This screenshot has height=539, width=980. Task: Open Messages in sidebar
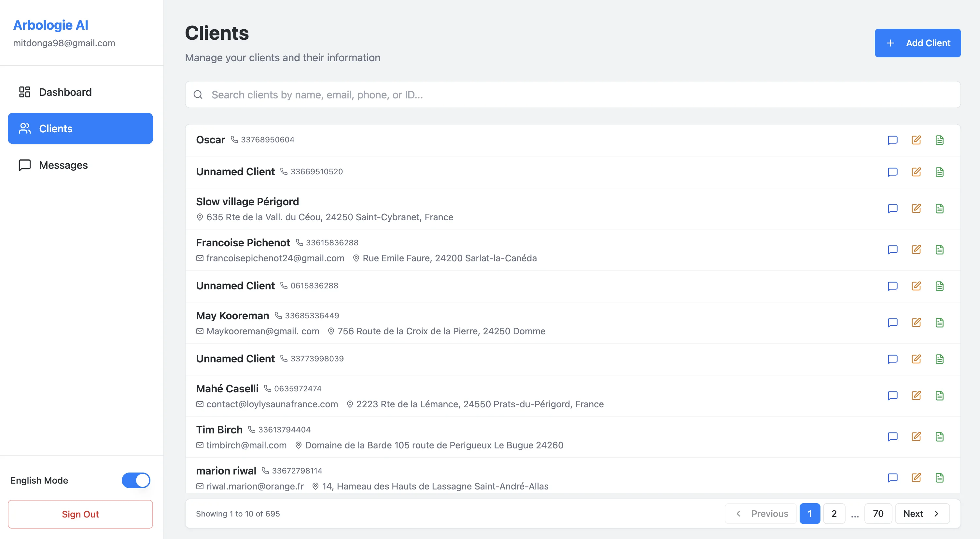pos(63,165)
